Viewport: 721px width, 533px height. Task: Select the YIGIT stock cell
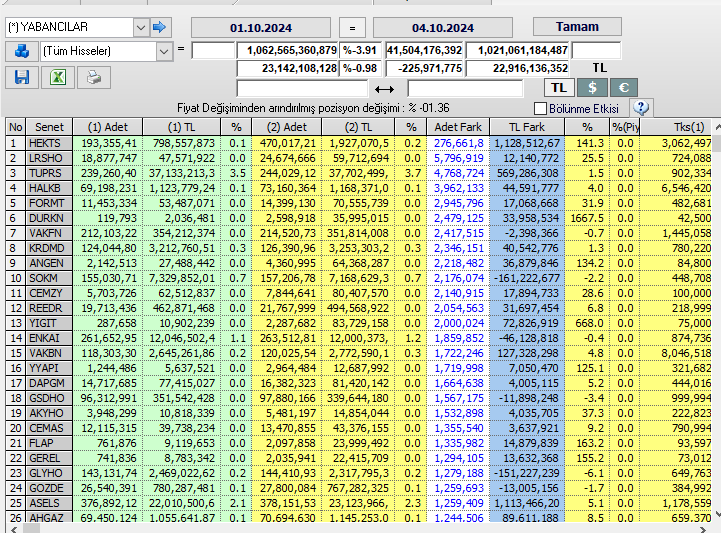49,323
